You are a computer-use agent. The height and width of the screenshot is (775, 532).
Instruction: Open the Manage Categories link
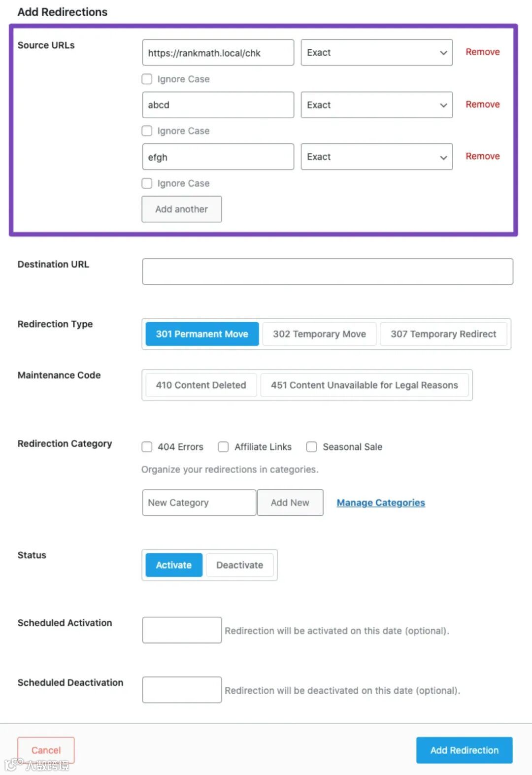tap(380, 503)
